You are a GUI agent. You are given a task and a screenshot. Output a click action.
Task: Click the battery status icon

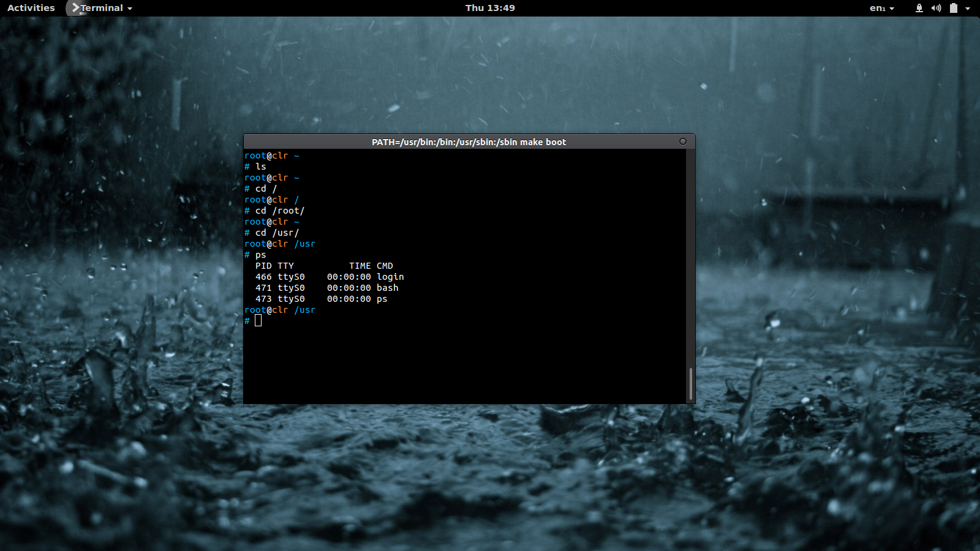(953, 8)
